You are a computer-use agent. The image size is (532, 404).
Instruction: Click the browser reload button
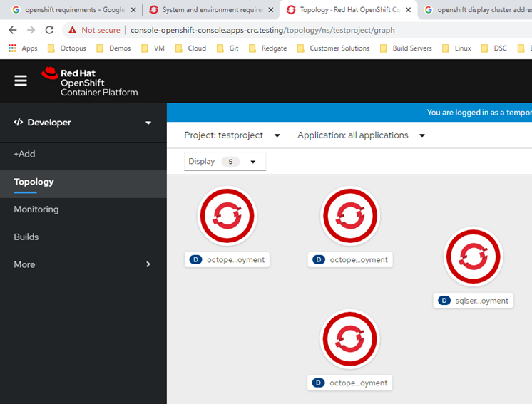(49, 30)
